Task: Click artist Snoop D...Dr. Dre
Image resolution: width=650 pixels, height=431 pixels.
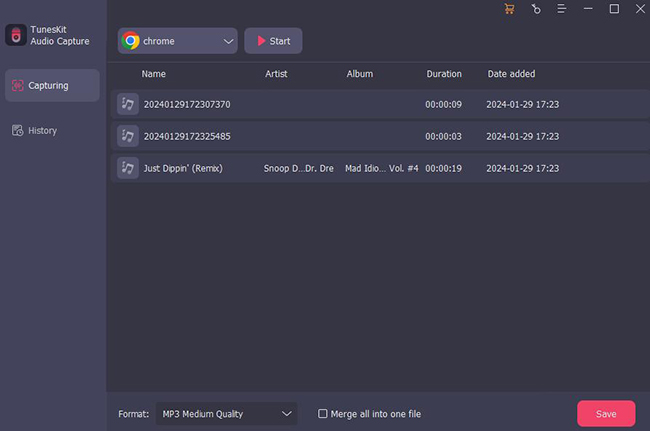Action: pyautogui.click(x=298, y=168)
